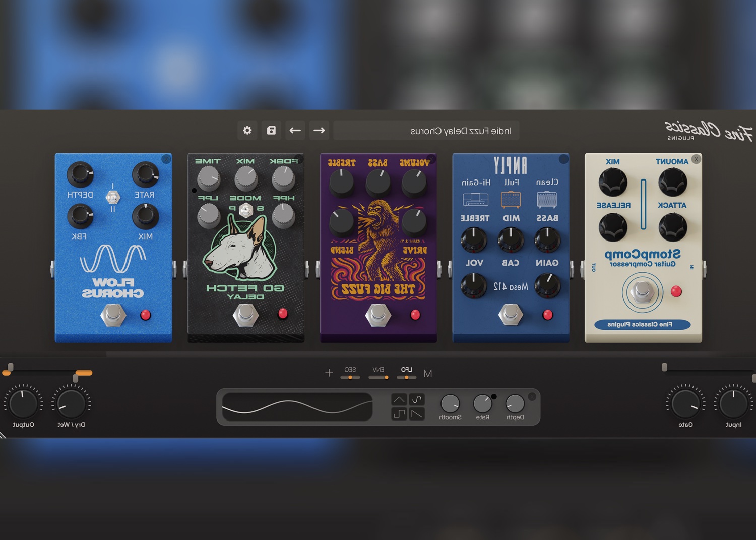Select the Full amp icon on Amply
The image size is (756, 540).
click(x=511, y=199)
